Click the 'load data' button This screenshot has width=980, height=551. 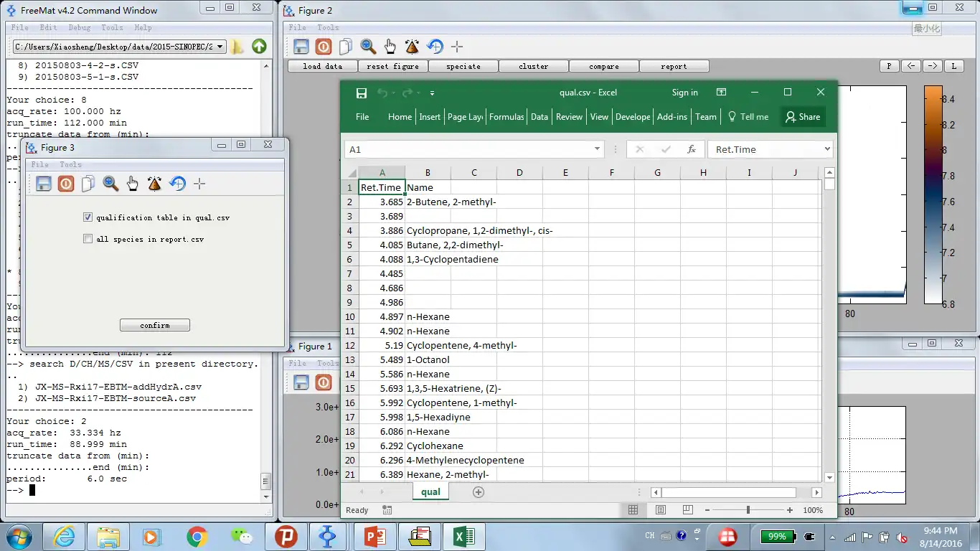(323, 66)
